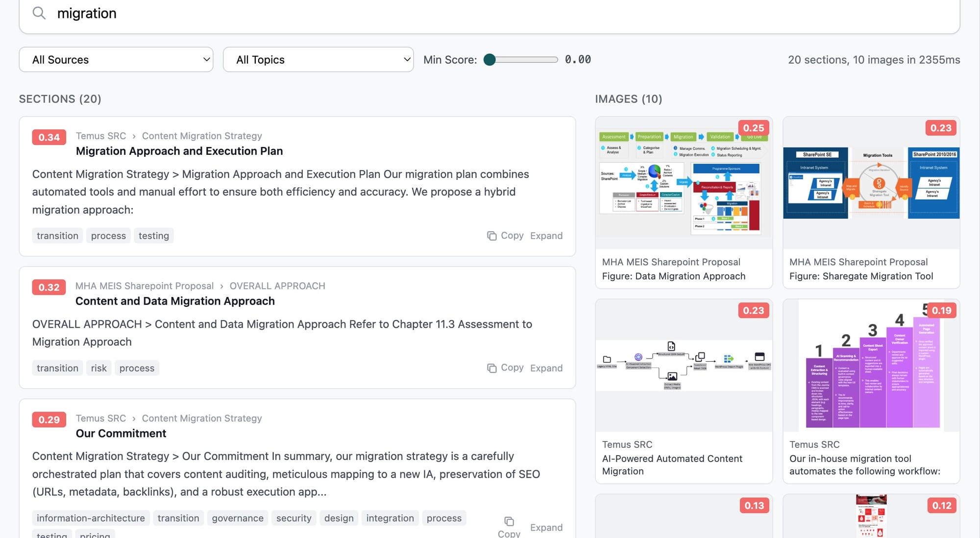
Task: Open AI-Powered Automated Content Migration thumbnail
Action: pyautogui.click(x=684, y=366)
